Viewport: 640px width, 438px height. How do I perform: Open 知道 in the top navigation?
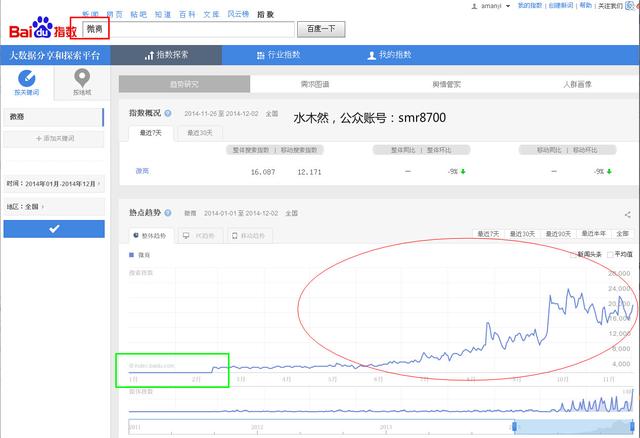[163, 15]
